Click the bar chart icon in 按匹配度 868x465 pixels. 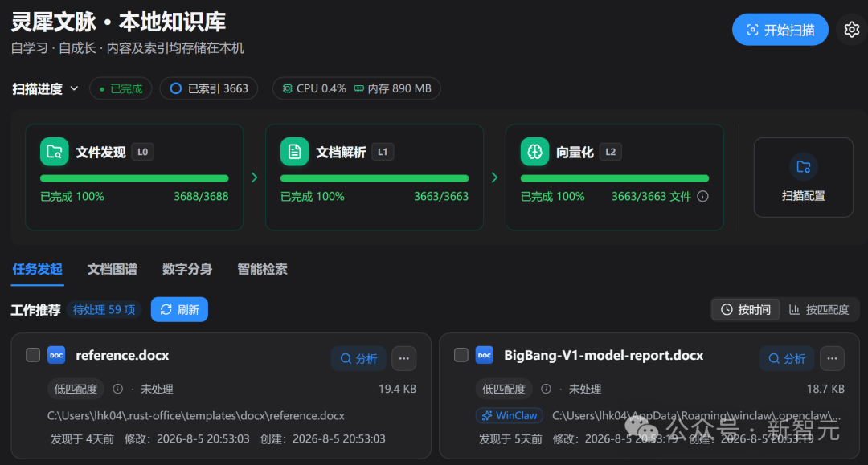pyautogui.click(x=794, y=310)
